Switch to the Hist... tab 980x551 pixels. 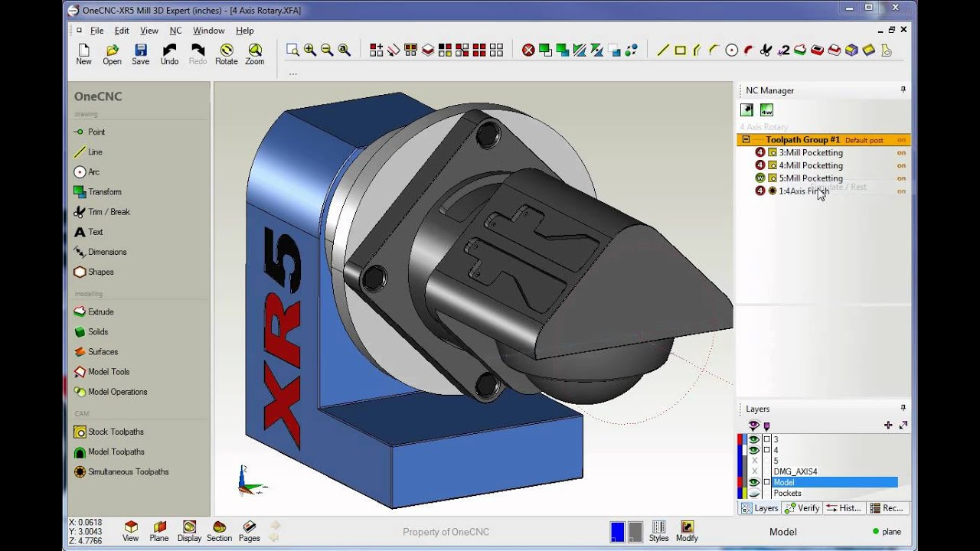point(844,508)
